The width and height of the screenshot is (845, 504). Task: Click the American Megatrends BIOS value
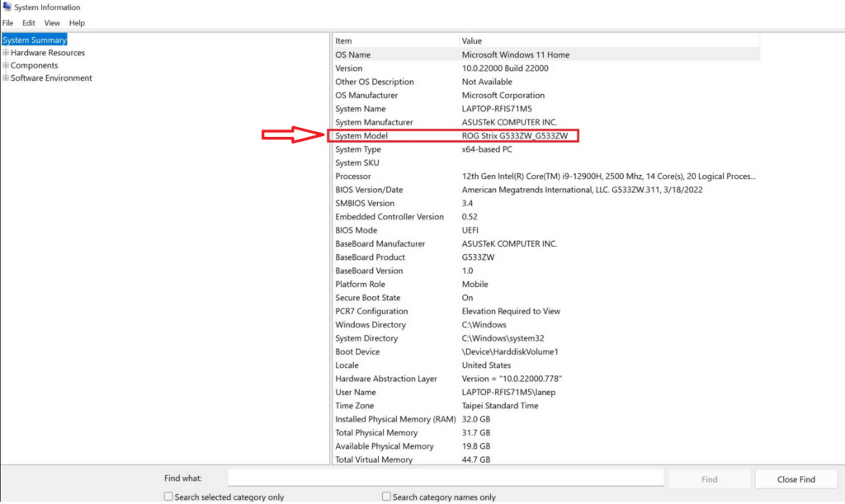point(582,190)
